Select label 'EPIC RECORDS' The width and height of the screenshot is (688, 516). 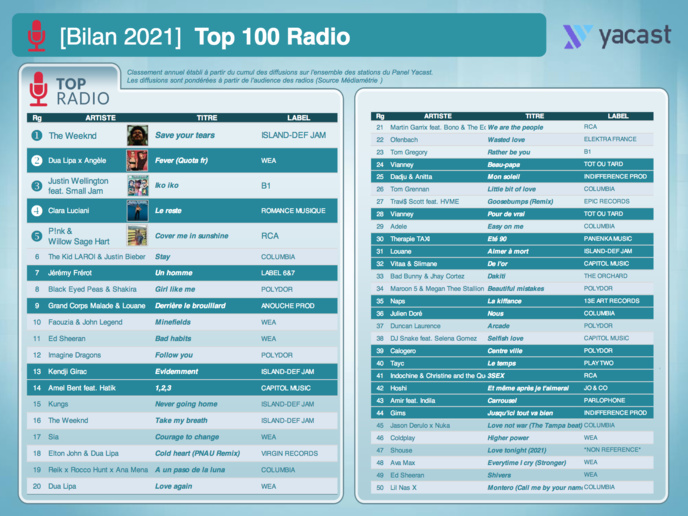click(606, 201)
